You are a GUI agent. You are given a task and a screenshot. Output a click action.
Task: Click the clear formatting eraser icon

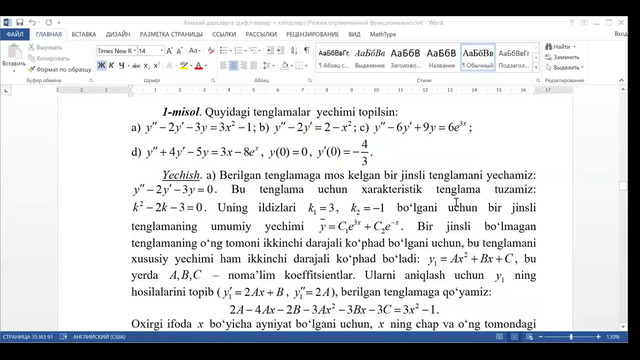[211, 51]
